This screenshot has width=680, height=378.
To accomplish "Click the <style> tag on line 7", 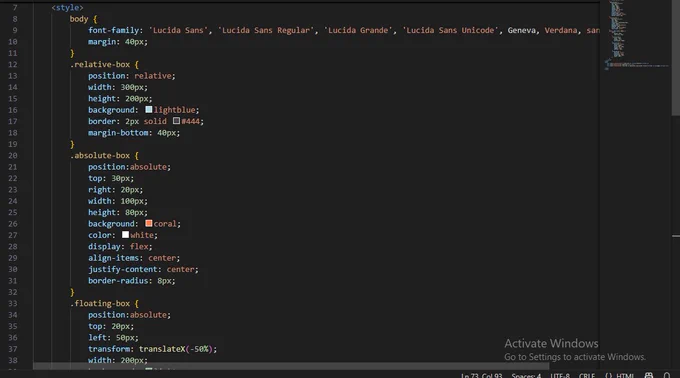I will pos(67,7).
